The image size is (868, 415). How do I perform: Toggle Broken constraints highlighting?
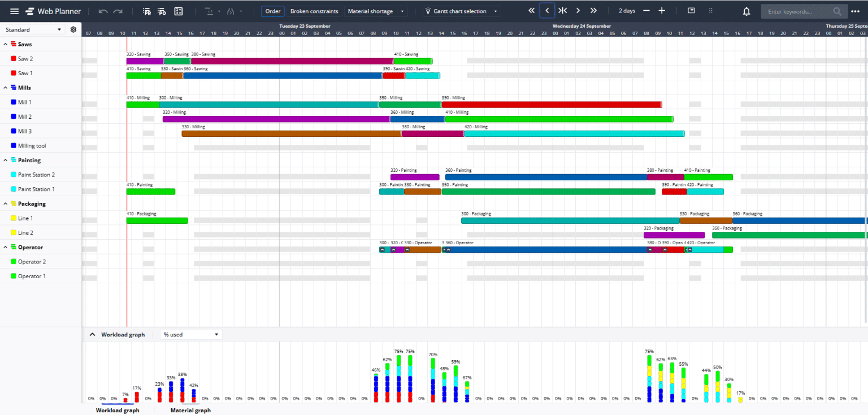click(x=314, y=11)
